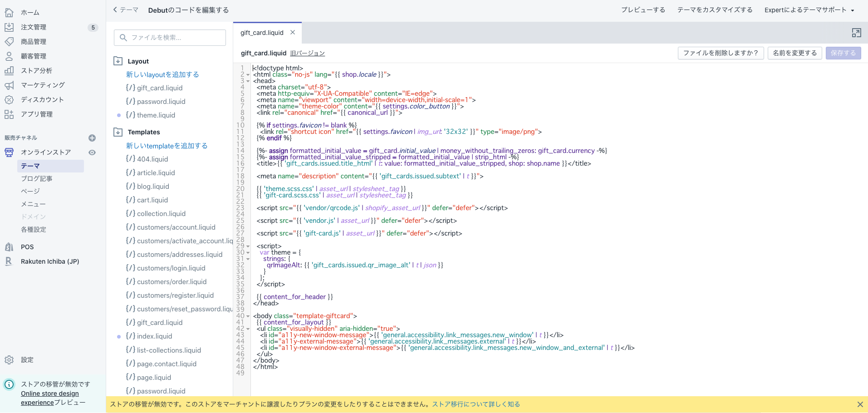
Task: Open the Expertによるテーマサポート dropdown
Action: 809,10
